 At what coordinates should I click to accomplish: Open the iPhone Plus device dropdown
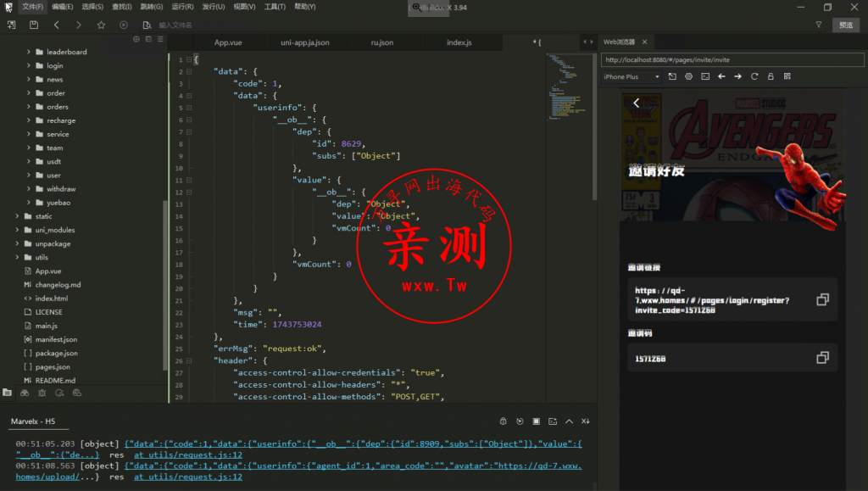coord(632,76)
